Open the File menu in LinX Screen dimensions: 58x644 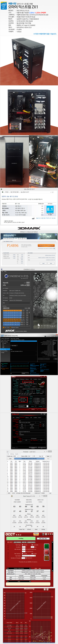tap(8, 454)
